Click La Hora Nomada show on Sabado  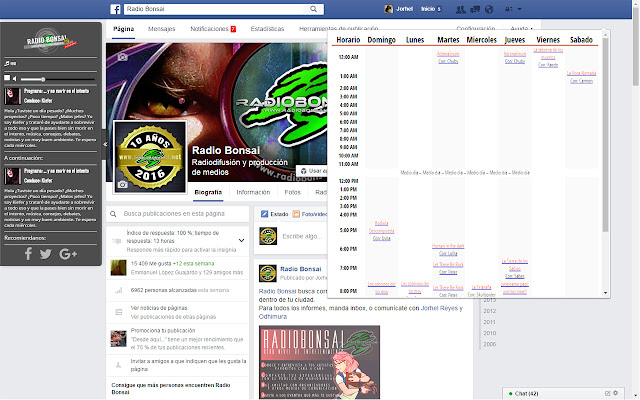click(x=581, y=73)
